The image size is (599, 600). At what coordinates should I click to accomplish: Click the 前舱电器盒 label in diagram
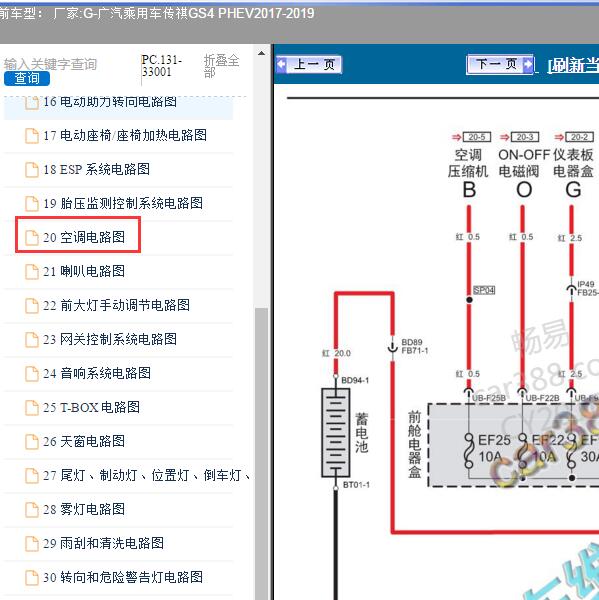(415, 444)
